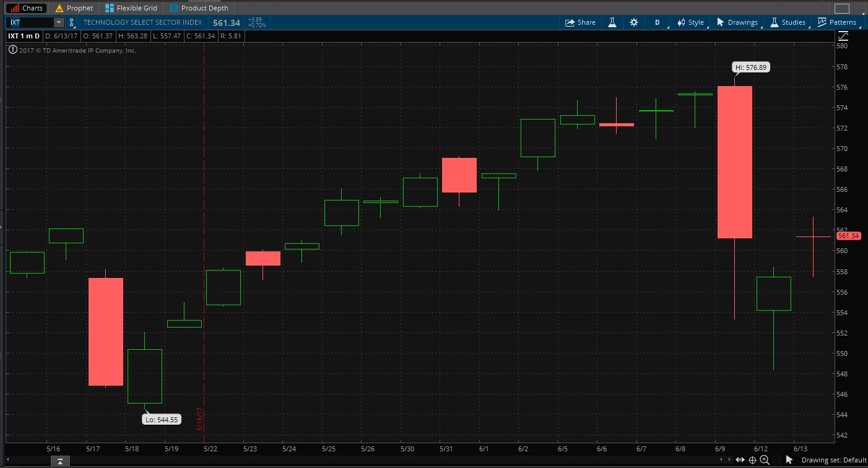This screenshot has height=468, width=868.
Task: Expand the Style menu
Action: click(x=691, y=22)
